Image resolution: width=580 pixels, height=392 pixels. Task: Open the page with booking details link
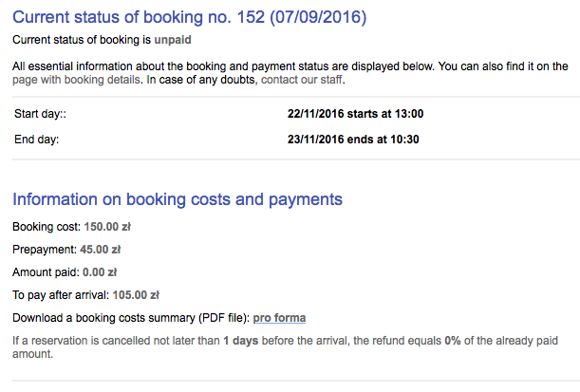click(x=78, y=81)
